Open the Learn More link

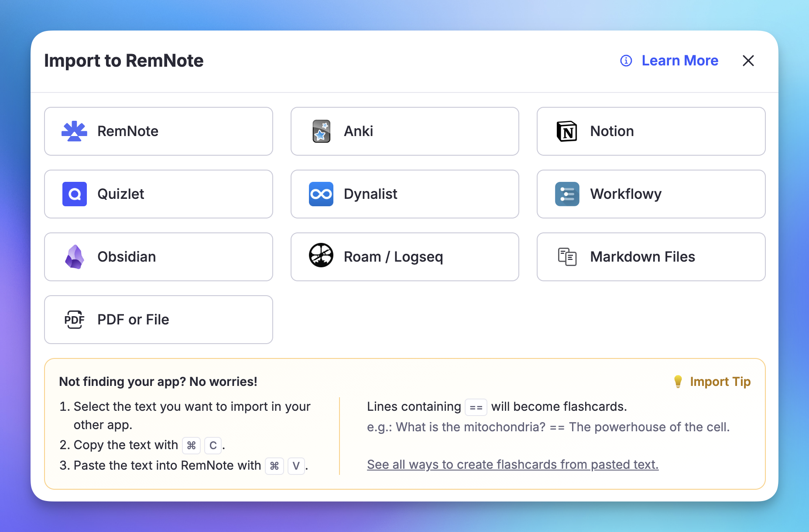[679, 61]
